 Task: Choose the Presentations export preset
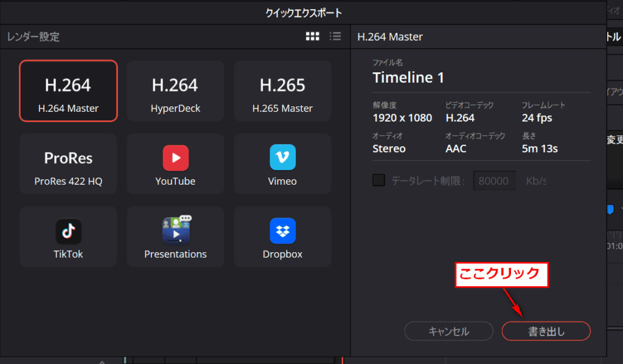(175, 236)
